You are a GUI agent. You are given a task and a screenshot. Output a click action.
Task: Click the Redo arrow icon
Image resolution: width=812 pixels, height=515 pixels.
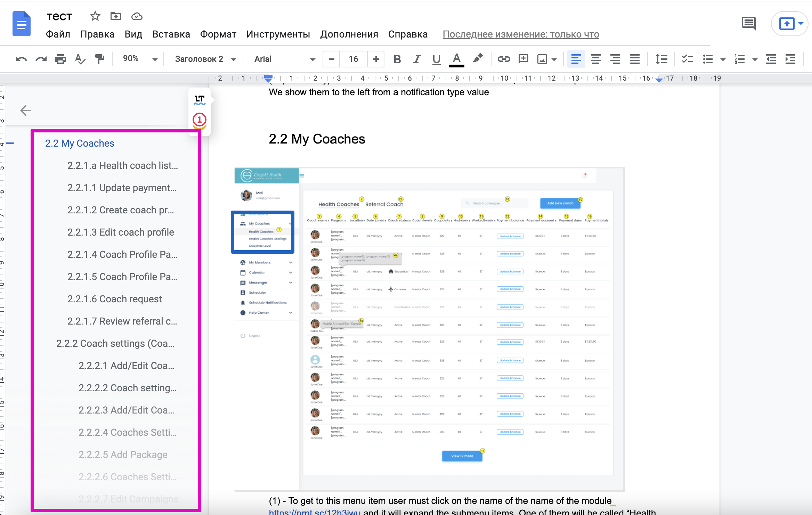click(41, 59)
